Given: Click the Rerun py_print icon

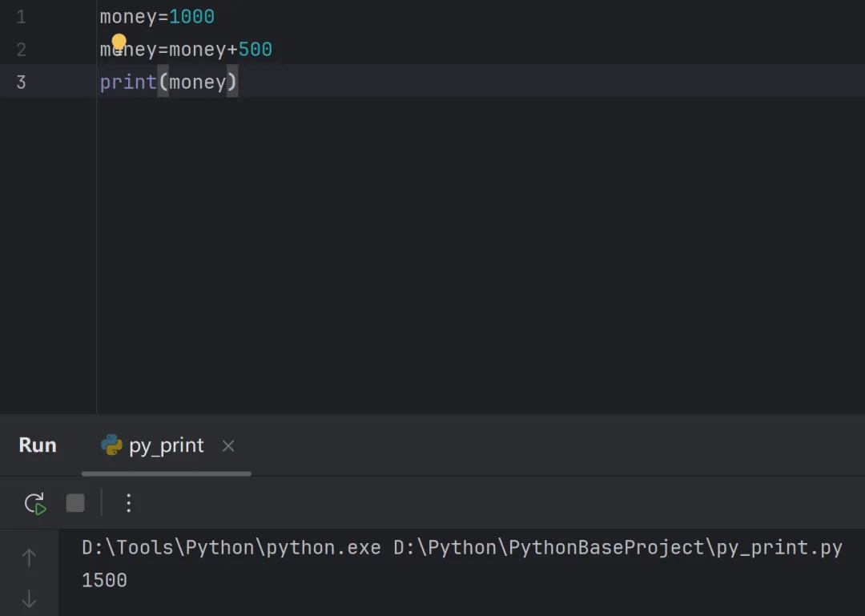Looking at the screenshot, I should pos(35,503).
